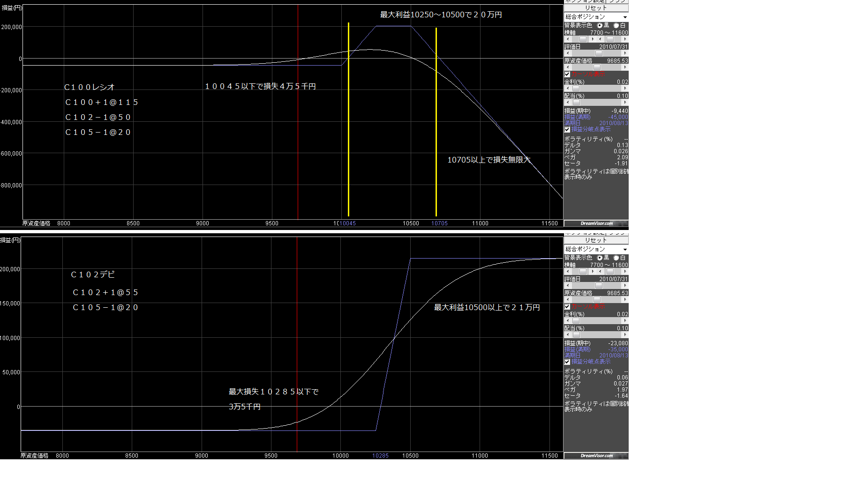Open the upper 総合ポジション dropdown
Screen dimensions: 857x504
point(596,17)
